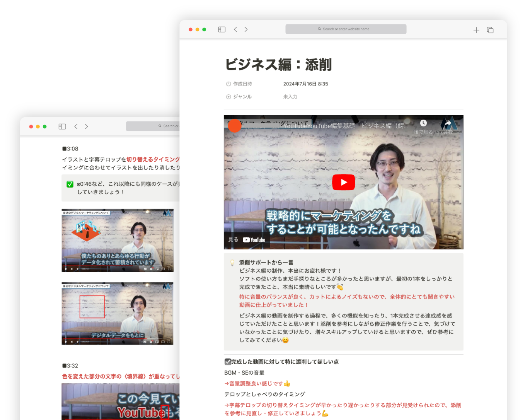
Task: Go back in the front browser window
Action: click(235, 29)
